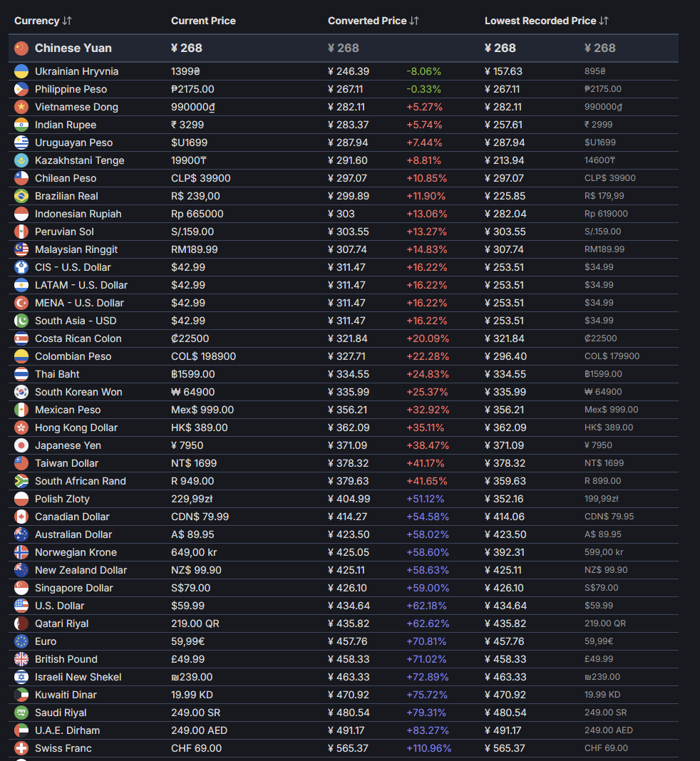
Task: Click the Japanese Yen current price ¥ 7950
Action: pyautogui.click(x=187, y=445)
